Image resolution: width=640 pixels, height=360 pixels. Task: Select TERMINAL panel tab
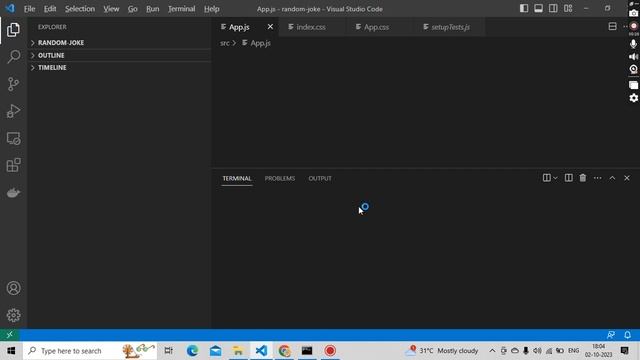[x=237, y=178]
